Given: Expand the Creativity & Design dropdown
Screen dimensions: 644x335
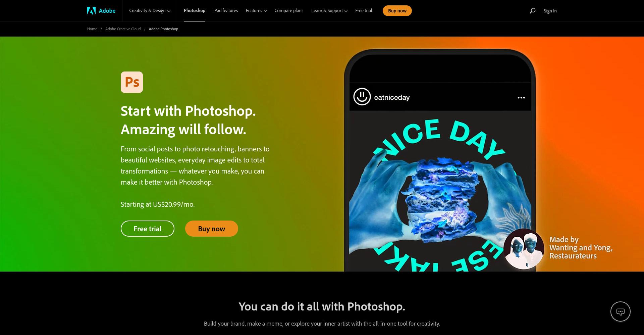Looking at the screenshot, I should coord(150,11).
